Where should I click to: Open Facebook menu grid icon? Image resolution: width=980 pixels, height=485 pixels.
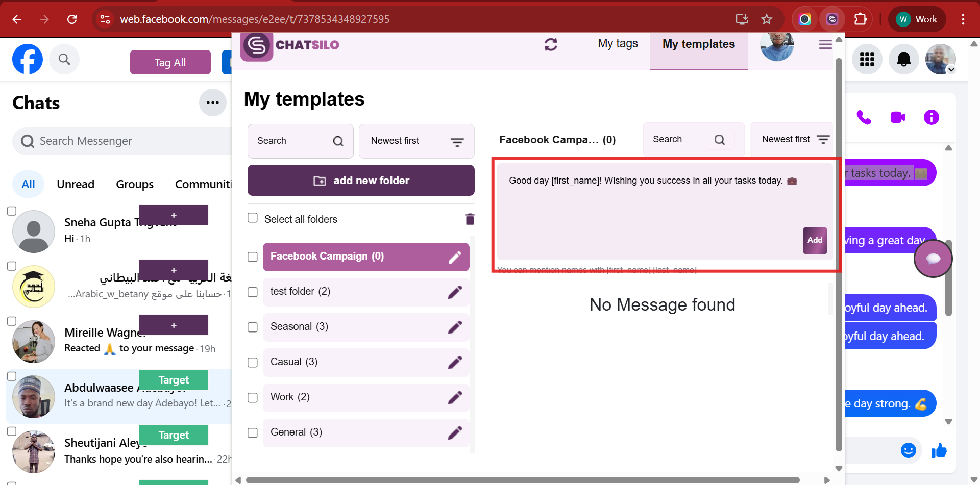pyautogui.click(x=867, y=59)
